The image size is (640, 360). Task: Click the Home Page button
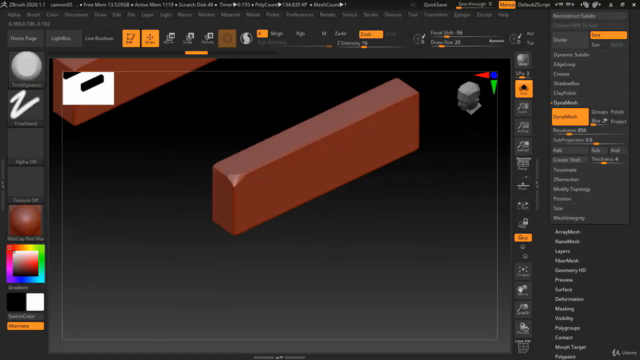pos(24,38)
